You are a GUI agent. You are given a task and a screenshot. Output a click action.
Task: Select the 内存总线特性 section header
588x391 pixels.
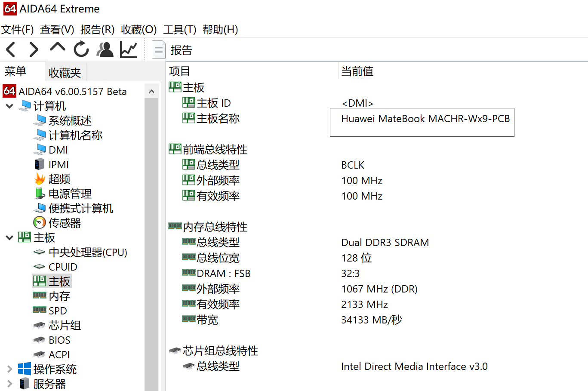[208, 227]
